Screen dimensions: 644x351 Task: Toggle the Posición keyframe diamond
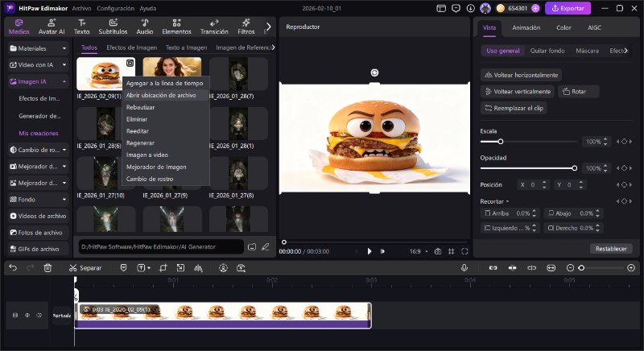(625, 184)
